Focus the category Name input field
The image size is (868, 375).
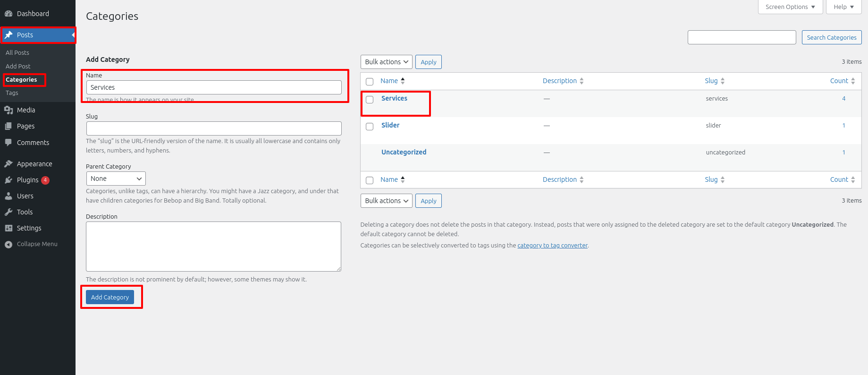[x=214, y=87]
